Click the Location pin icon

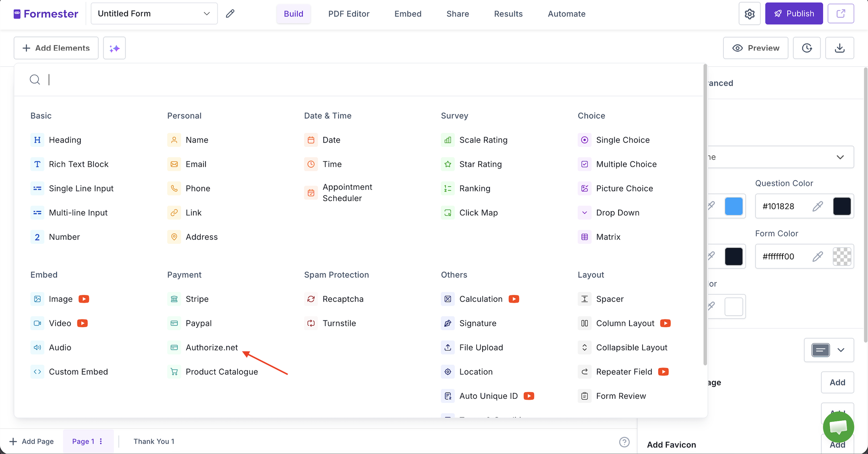[448, 372]
